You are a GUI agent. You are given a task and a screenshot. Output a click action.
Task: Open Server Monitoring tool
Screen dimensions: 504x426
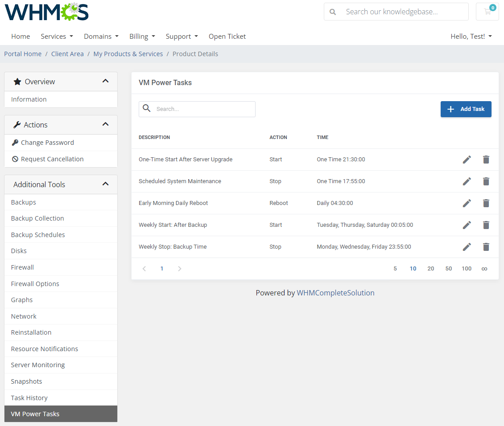tap(61, 365)
